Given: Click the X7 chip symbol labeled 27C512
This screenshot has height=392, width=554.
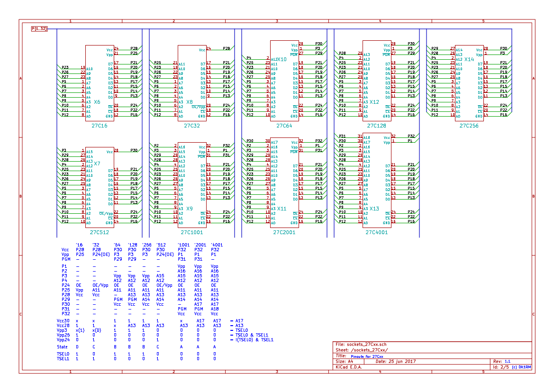Looking at the screenshot, I should coord(100,187).
